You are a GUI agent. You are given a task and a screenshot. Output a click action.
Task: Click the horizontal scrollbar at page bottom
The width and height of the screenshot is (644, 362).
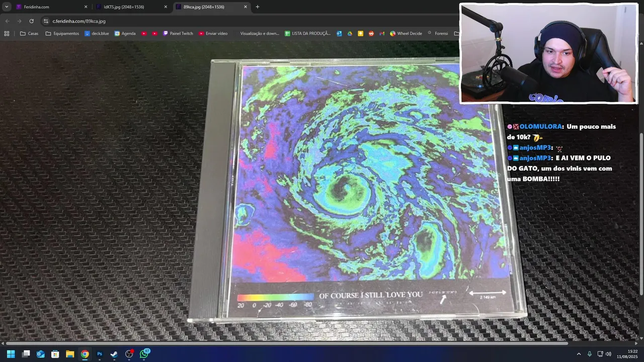[287, 343]
